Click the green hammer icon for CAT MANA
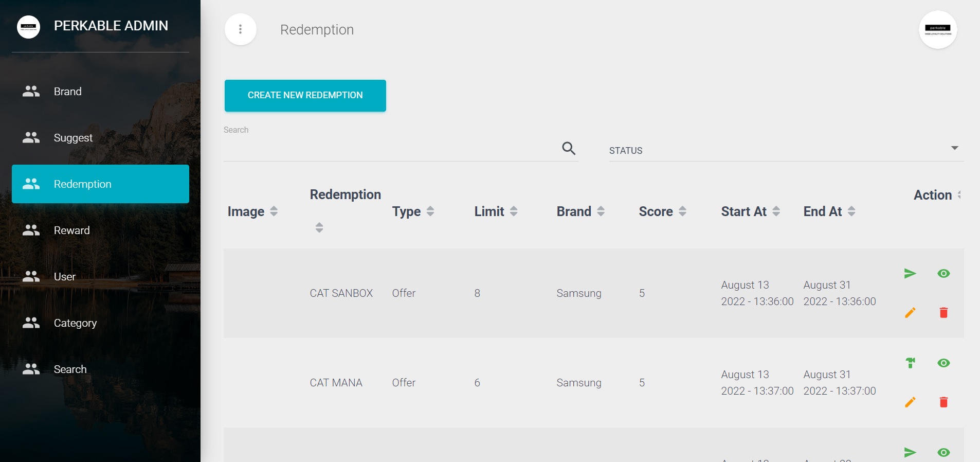The height and width of the screenshot is (462, 980). 910,363
